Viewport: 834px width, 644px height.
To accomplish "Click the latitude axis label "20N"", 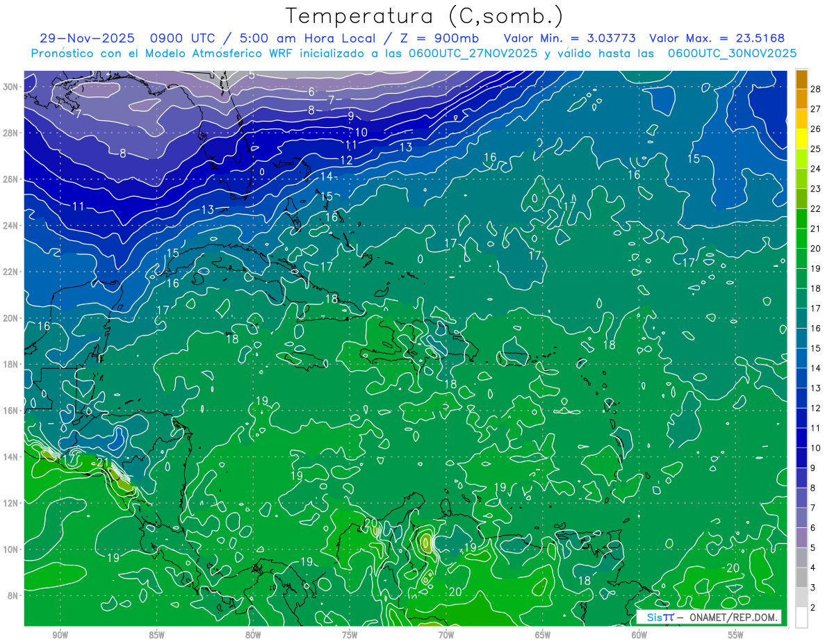I will coord(10,318).
